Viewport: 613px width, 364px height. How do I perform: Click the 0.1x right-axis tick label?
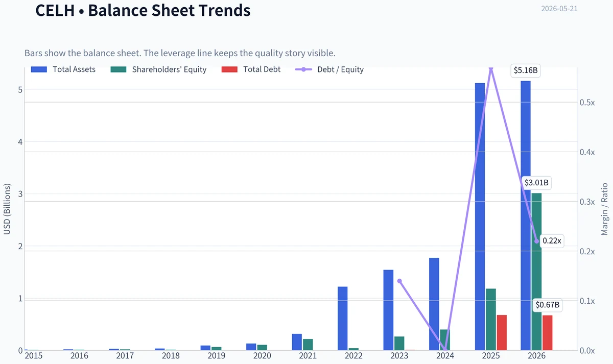coord(587,301)
